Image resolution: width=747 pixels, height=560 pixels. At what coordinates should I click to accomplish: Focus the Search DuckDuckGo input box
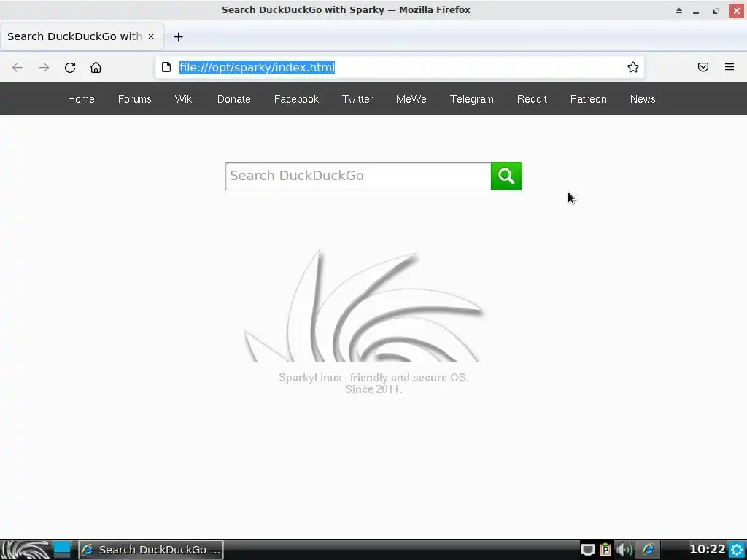point(357,176)
